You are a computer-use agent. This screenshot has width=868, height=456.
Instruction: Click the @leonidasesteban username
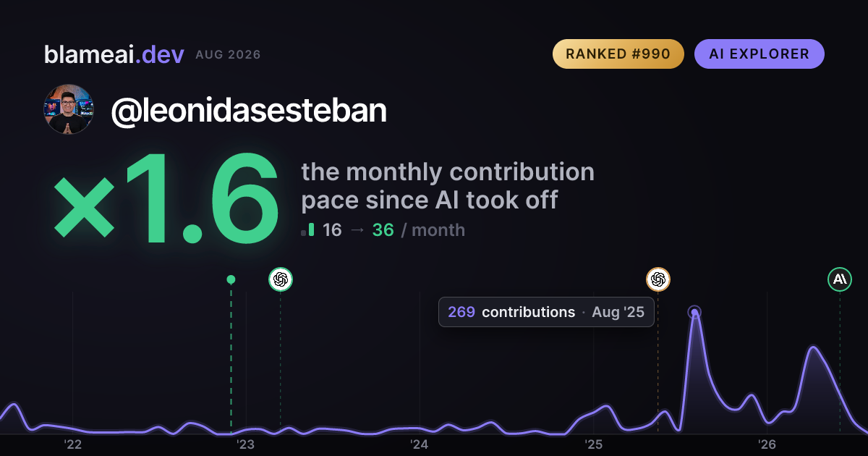coord(249,110)
